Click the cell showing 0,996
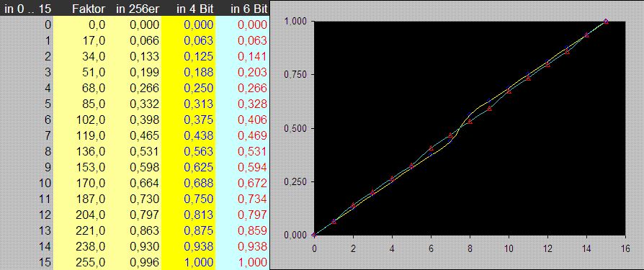644x270 pixels. (x=145, y=263)
